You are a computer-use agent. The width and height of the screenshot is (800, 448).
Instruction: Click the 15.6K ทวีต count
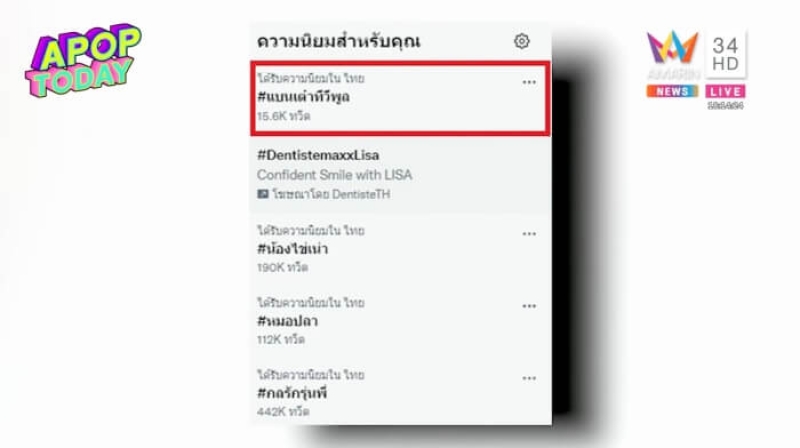[x=284, y=116]
